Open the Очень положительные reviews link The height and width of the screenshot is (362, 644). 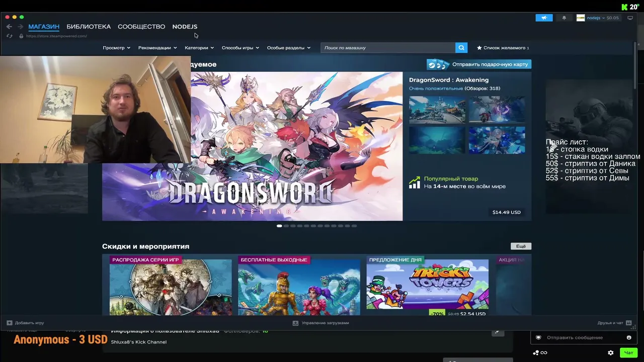point(436,88)
